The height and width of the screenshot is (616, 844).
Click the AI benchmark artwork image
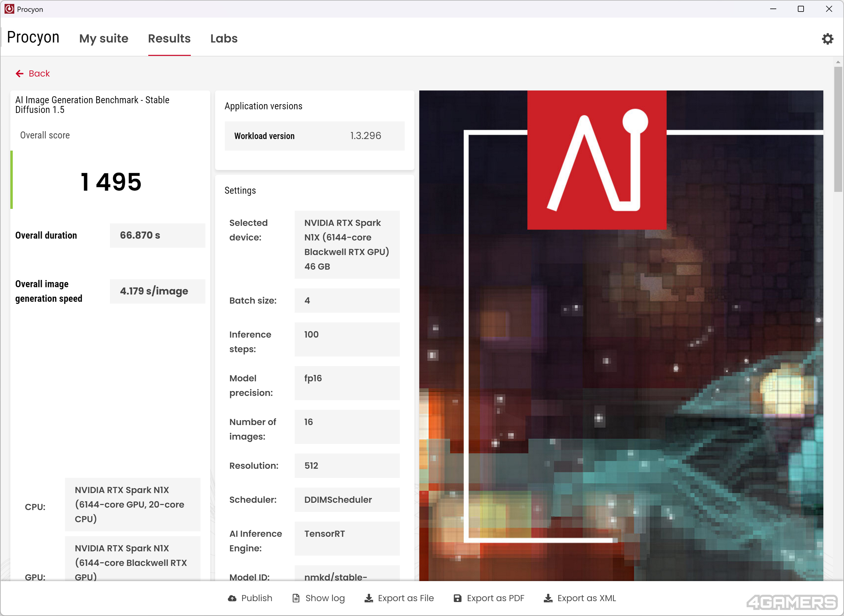(621, 335)
